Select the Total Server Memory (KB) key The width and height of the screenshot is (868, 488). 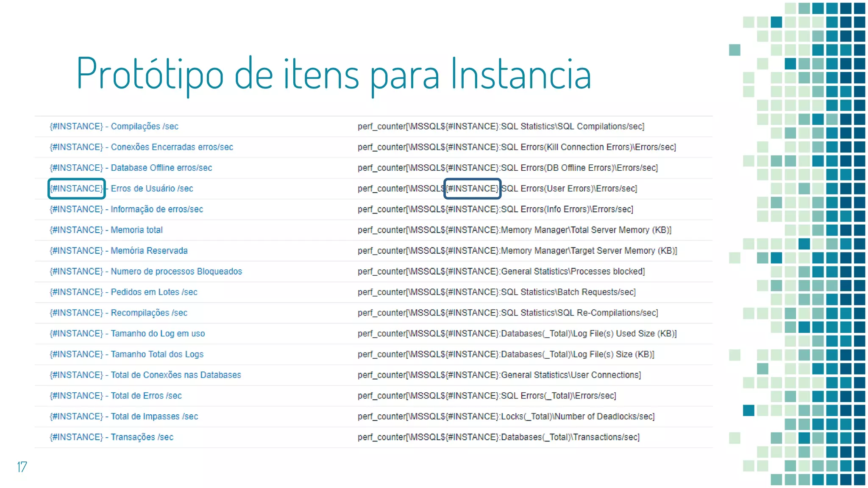tap(515, 230)
